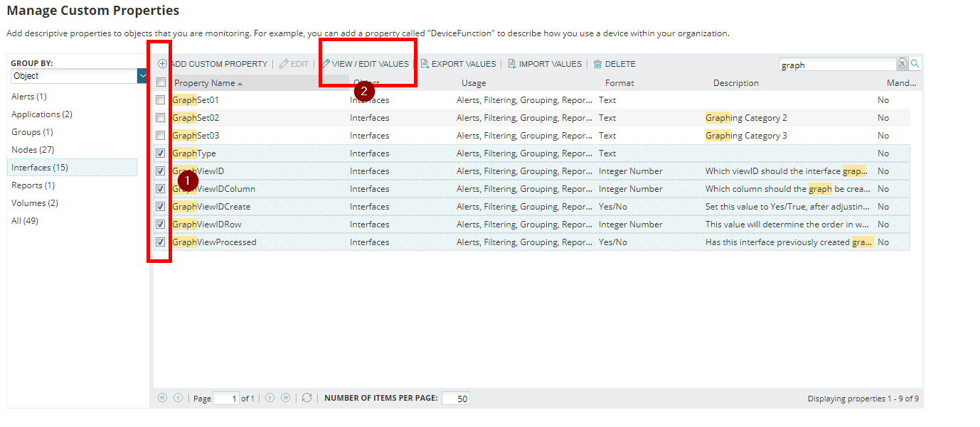Refresh the properties grid
980x427 pixels.
tap(307, 398)
